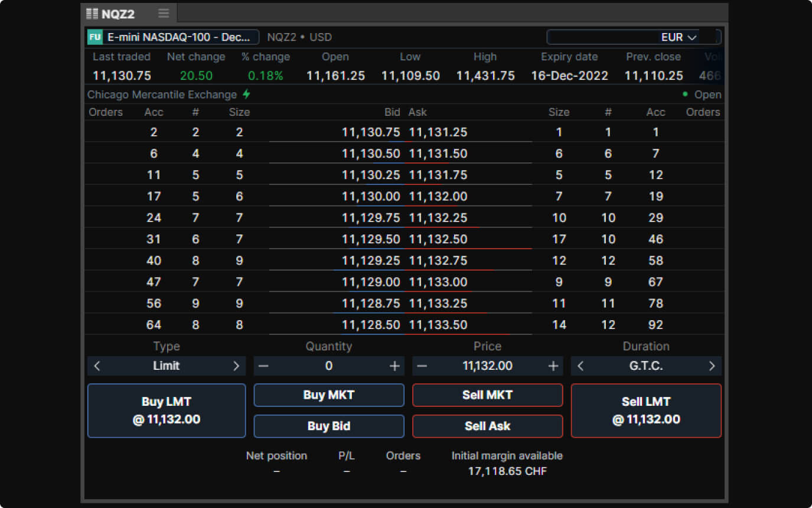The height and width of the screenshot is (508, 812).
Task: Select the NQZ2 tab
Action: click(118, 14)
